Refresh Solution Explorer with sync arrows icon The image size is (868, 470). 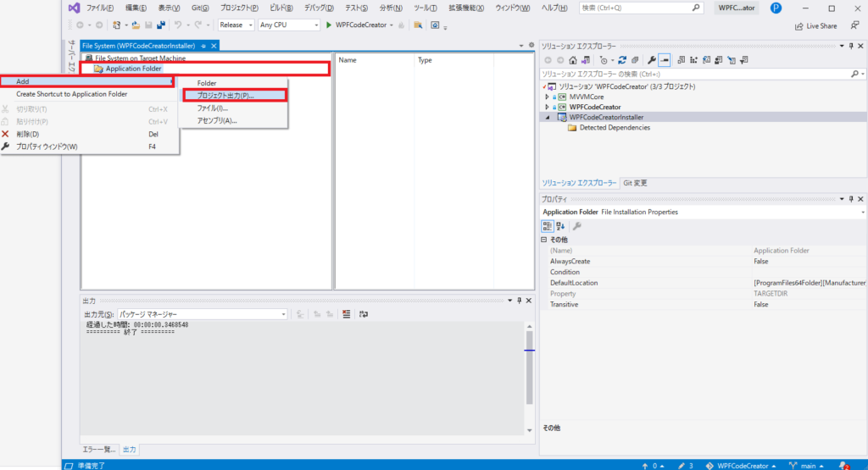click(622, 60)
